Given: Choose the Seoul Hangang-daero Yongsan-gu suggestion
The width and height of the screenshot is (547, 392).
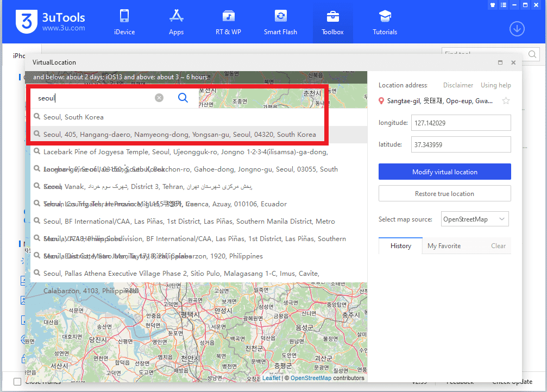Looking at the screenshot, I should click(x=179, y=134).
